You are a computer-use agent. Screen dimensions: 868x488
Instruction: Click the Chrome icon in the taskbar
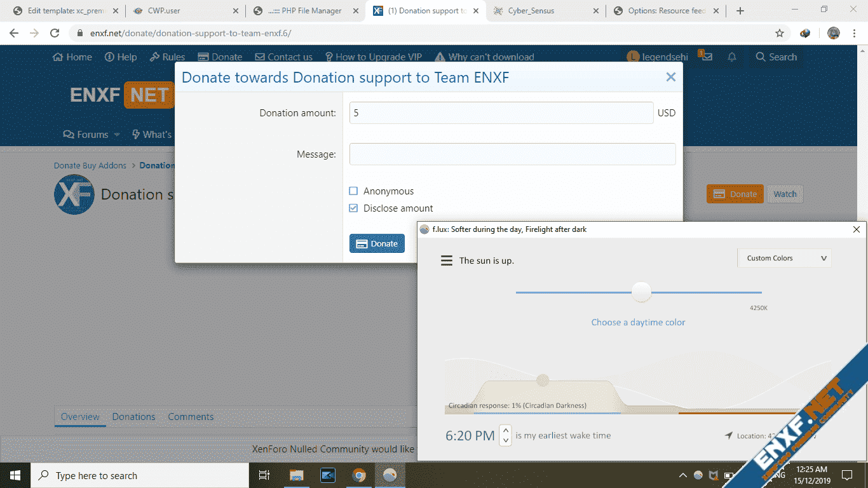(x=360, y=475)
